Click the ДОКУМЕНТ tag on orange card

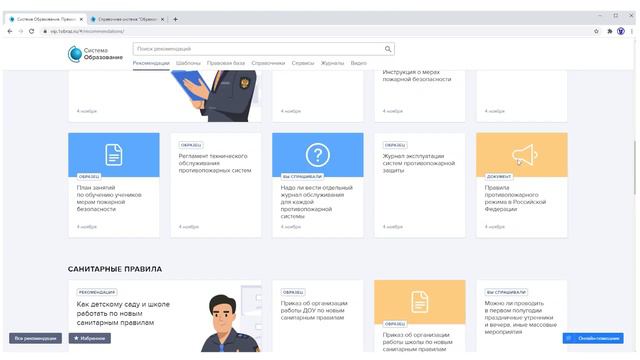click(499, 177)
